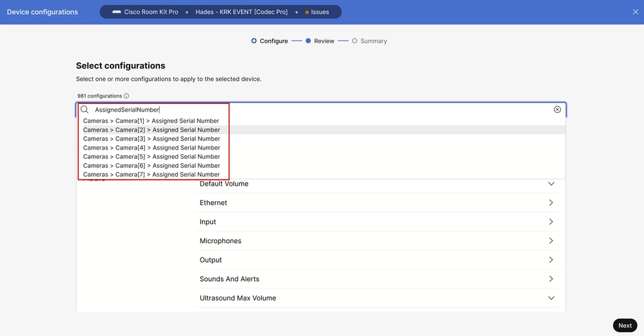Click the Ethernet row label
644x336 pixels.
(213, 203)
